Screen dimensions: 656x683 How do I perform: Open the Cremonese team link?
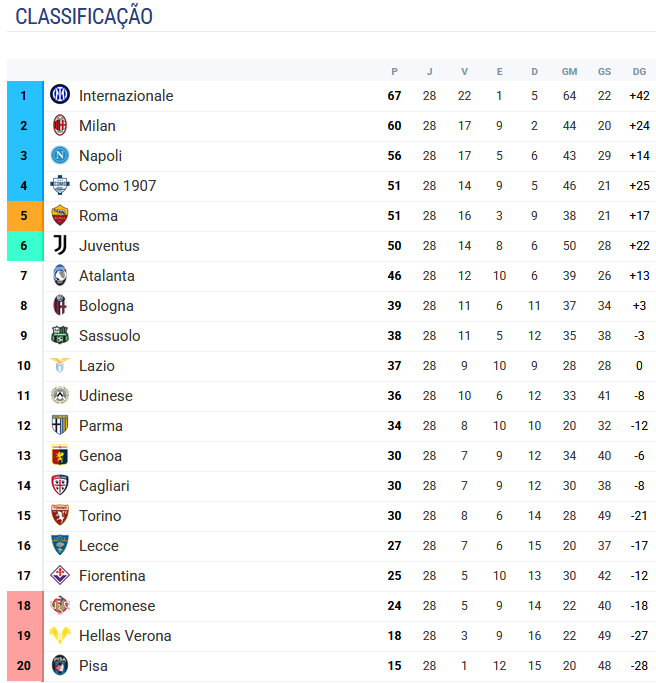117,606
